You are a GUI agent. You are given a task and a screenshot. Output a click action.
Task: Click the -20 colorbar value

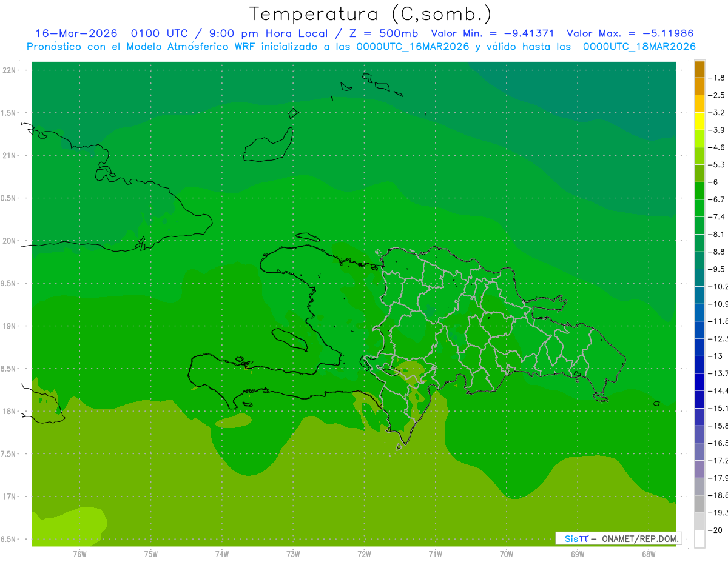[715, 530]
